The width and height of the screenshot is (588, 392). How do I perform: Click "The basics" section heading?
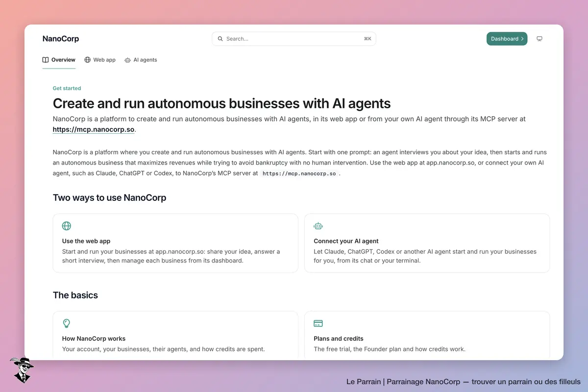tap(75, 295)
